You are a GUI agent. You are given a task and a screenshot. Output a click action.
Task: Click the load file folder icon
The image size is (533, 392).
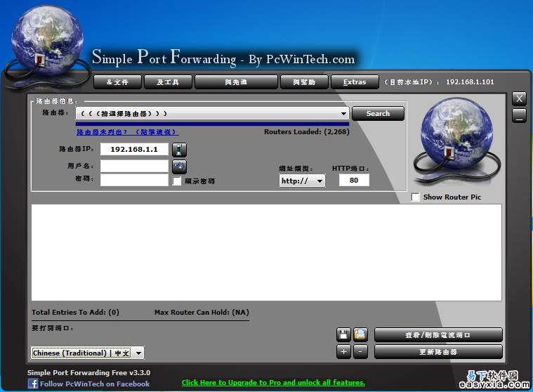click(x=360, y=335)
